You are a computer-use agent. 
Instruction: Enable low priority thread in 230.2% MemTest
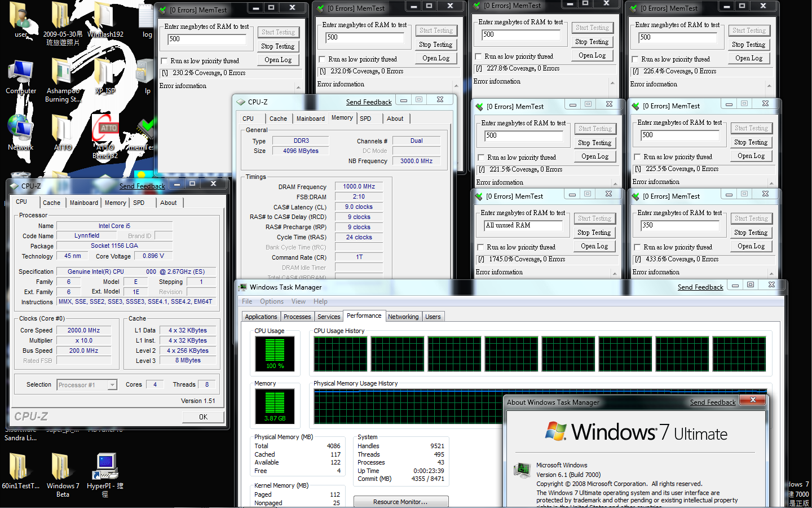click(x=164, y=61)
